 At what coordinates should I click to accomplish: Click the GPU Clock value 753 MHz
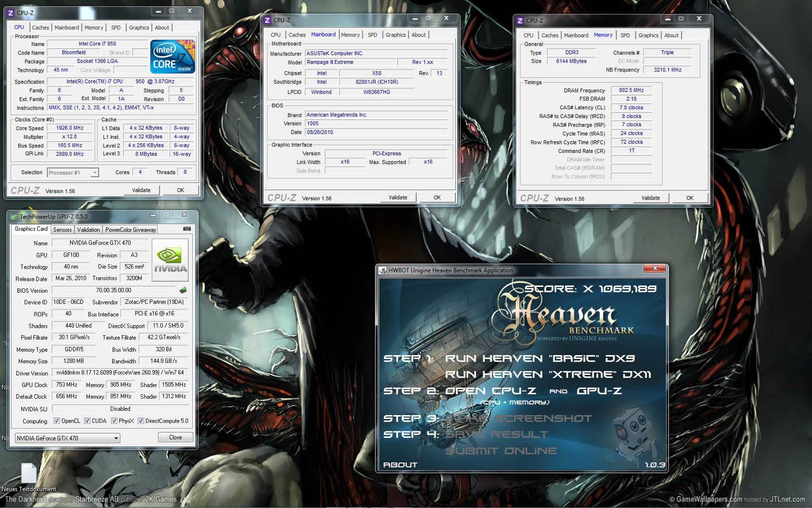[x=66, y=385]
